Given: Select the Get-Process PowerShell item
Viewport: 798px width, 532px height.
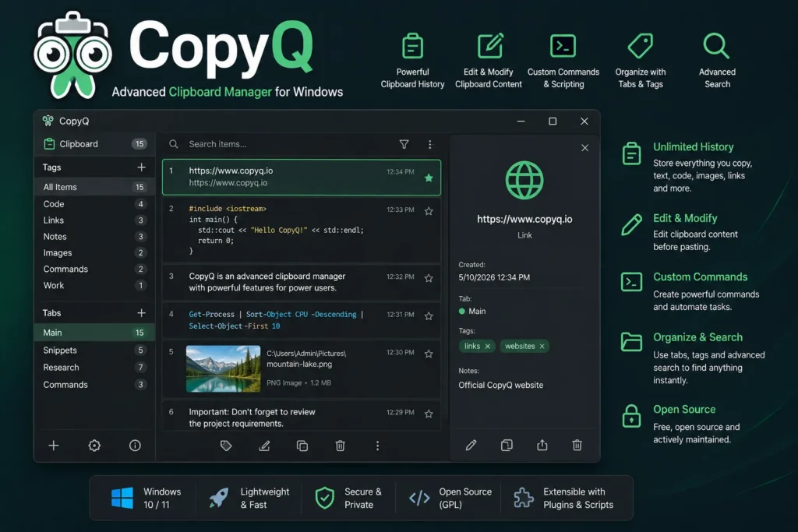Looking at the screenshot, I should click(x=302, y=320).
